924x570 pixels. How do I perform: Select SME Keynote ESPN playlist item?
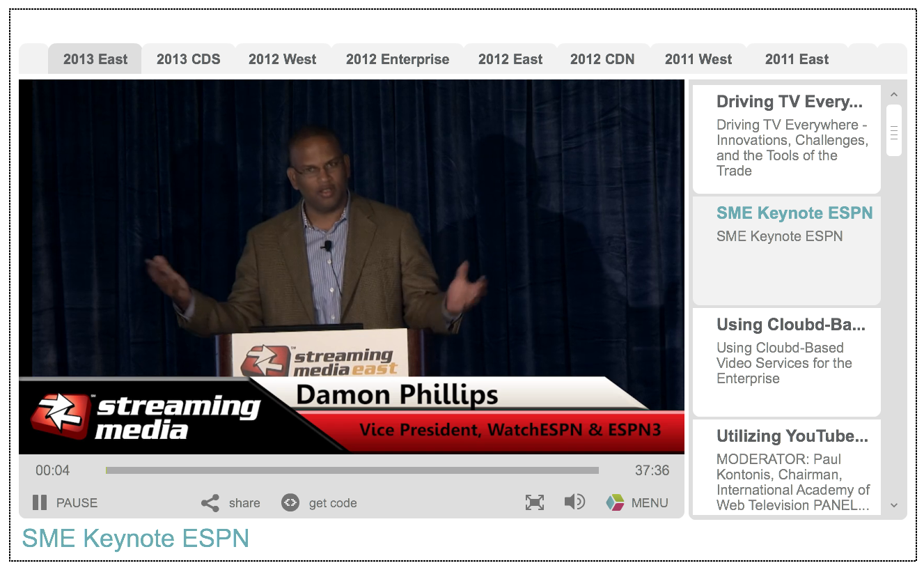tap(787, 251)
